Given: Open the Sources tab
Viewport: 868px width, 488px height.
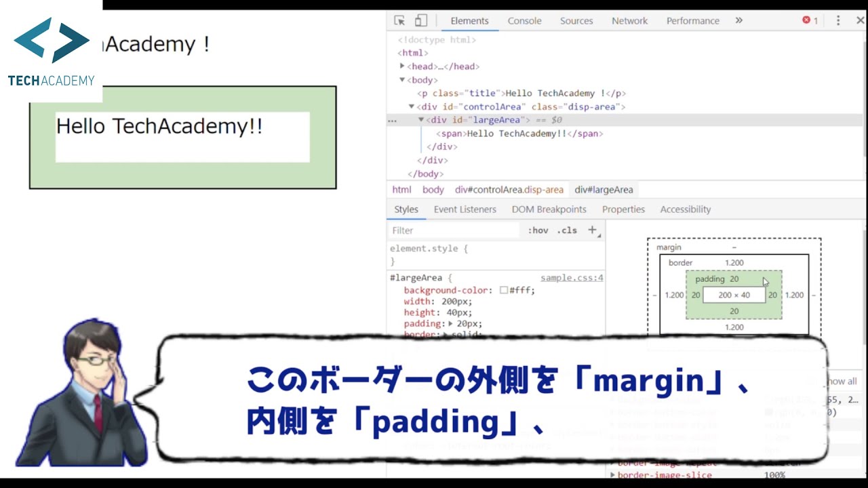Looking at the screenshot, I should (x=576, y=21).
